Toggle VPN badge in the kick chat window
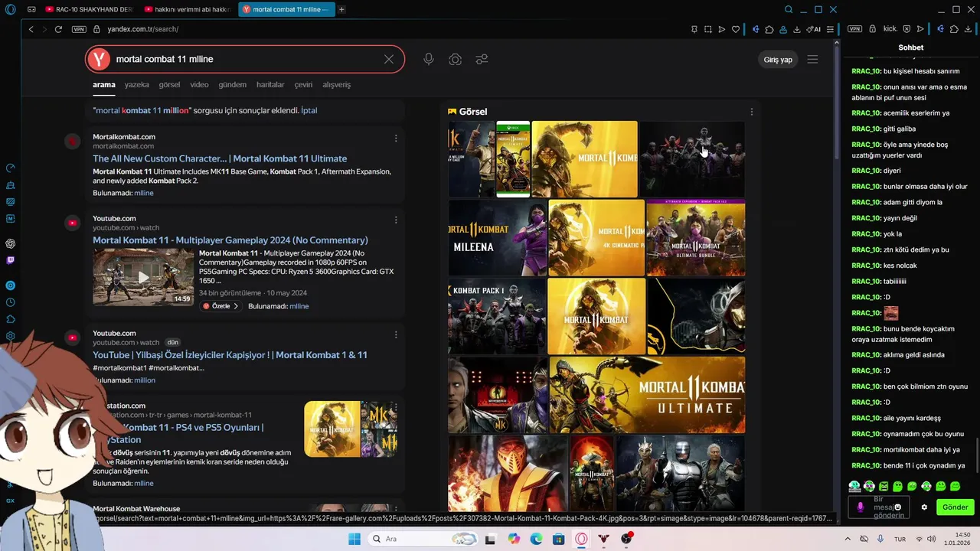This screenshot has height=551, width=980. click(x=855, y=29)
